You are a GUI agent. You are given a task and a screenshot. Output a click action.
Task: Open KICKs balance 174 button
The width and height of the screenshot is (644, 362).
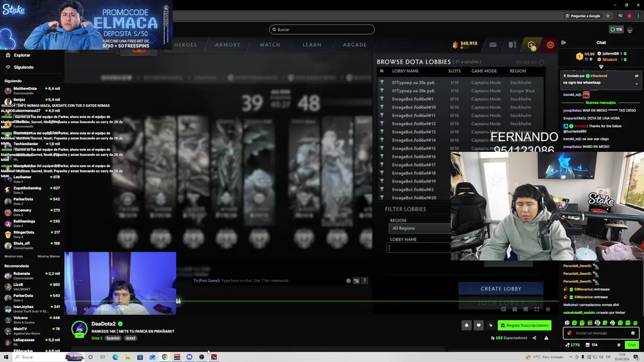pos(616,29)
